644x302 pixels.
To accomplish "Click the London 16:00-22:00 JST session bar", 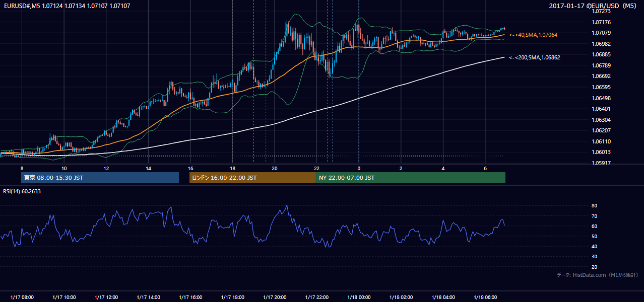I will (x=252, y=178).
